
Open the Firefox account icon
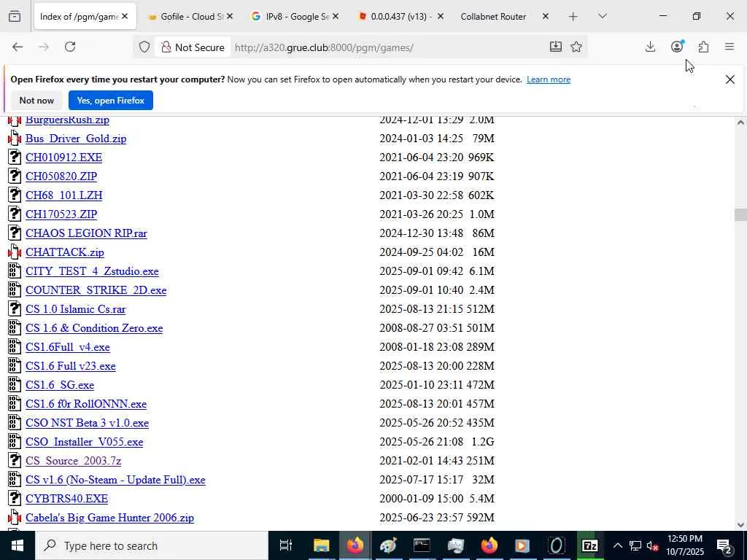tap(677, 47)
